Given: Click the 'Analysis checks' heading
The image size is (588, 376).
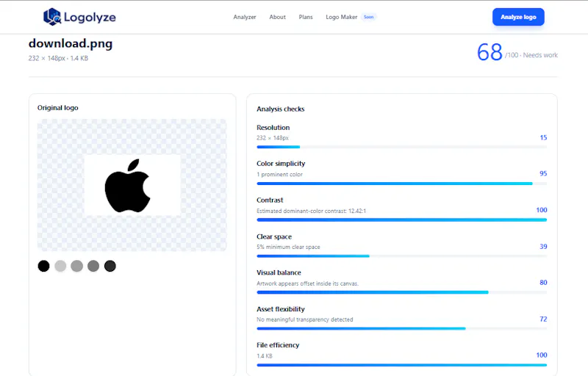Looking at the screenshot, I should 281,109.
